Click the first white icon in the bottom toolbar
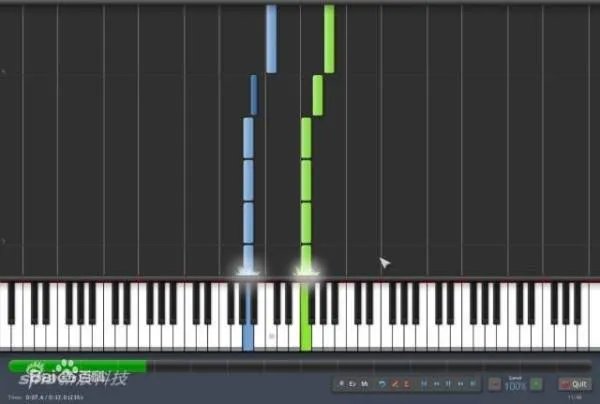This screenshot has height=404, width=600. (x=341, y=384)
